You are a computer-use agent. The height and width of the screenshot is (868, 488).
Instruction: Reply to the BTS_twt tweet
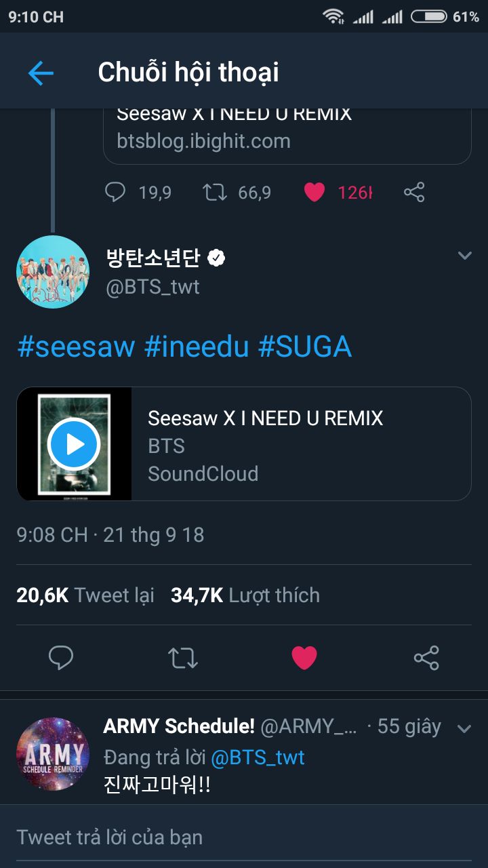point(61,658)
